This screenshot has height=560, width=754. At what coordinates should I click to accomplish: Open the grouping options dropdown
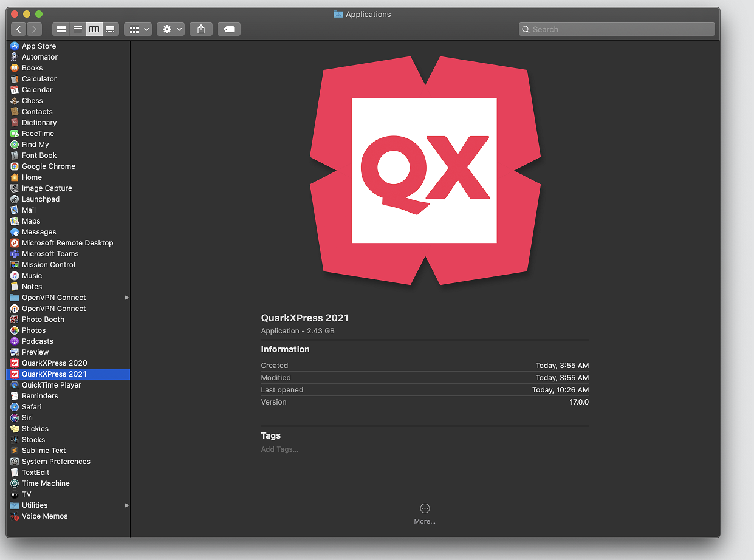coord(137,29)
